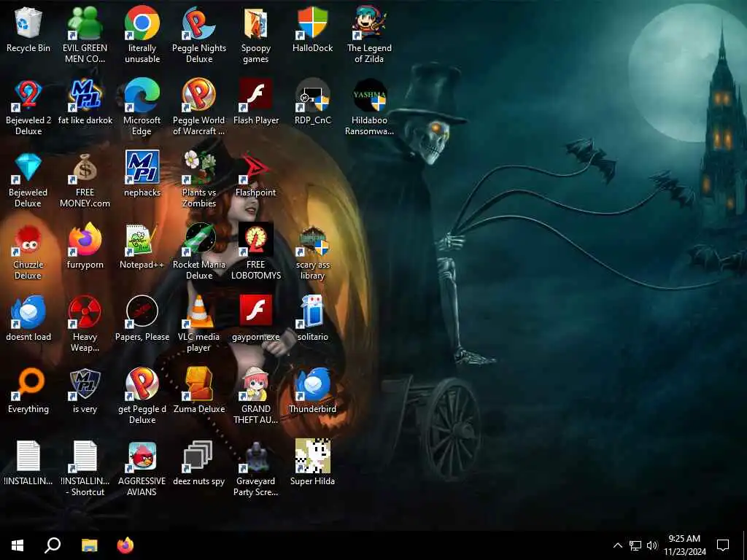
Task: Show hidden system tray icons
Action: coord(617,545)
